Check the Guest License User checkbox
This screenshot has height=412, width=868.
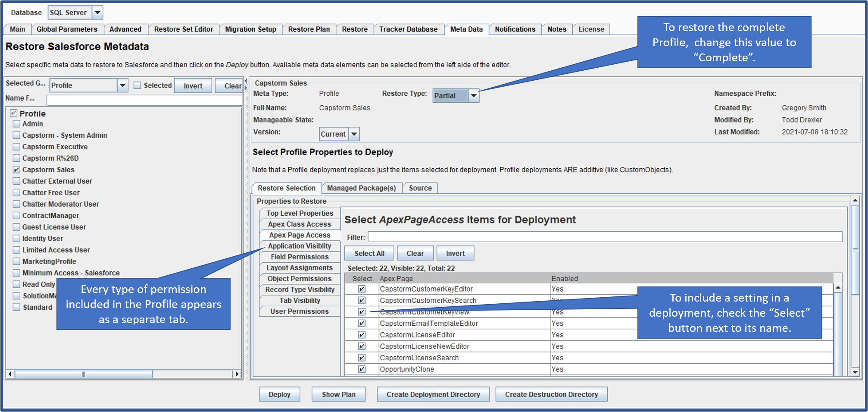coord(16,227)
